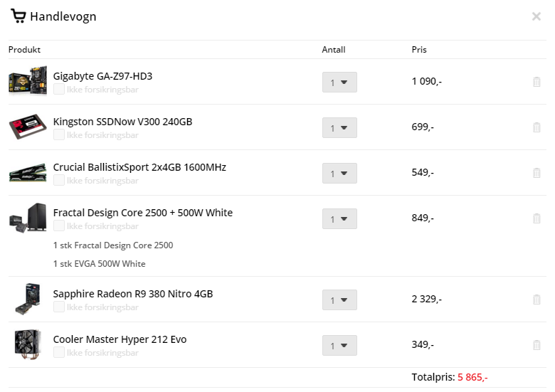Open the Kingston SSDNow V300 240GB link

tap(122, 122)
